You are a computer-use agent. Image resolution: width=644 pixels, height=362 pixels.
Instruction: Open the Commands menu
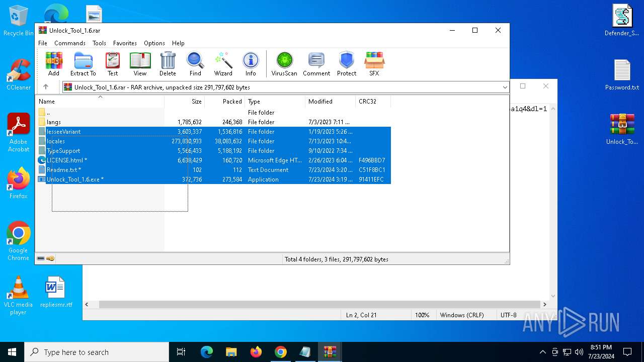[70, 43]
